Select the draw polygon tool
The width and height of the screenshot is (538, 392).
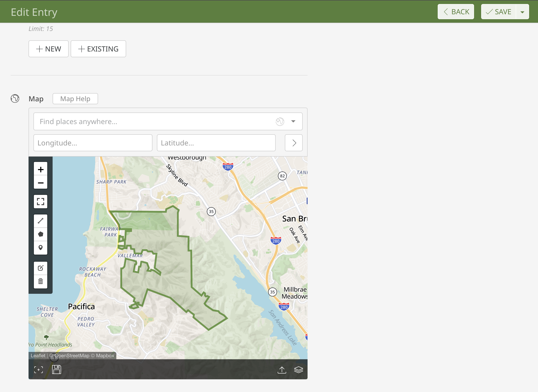[41, 234]
